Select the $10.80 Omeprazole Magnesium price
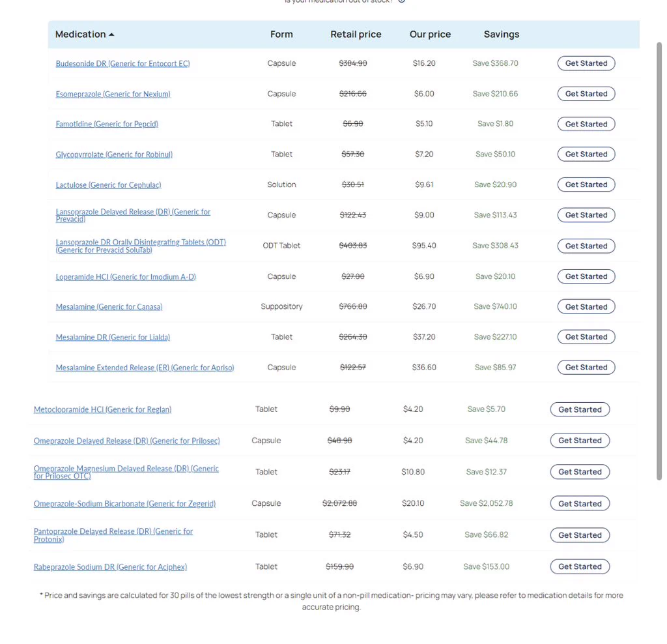This screenshot has width=667, height=644. pos(412,472)
